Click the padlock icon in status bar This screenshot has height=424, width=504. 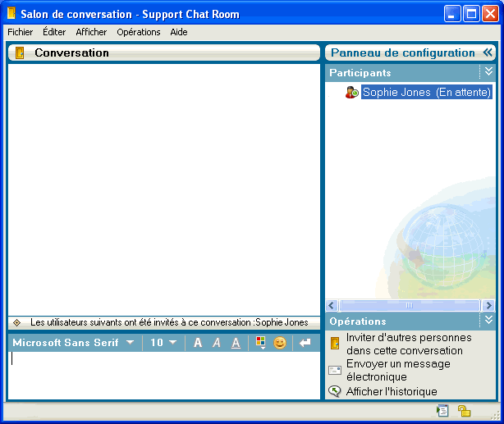(464, 411)
